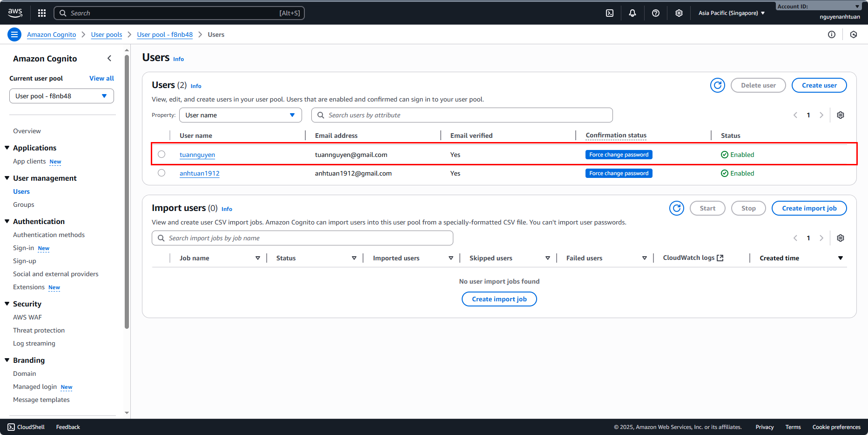
Task: Open the anhtuan1912 user link
Action: coord(199,173)
